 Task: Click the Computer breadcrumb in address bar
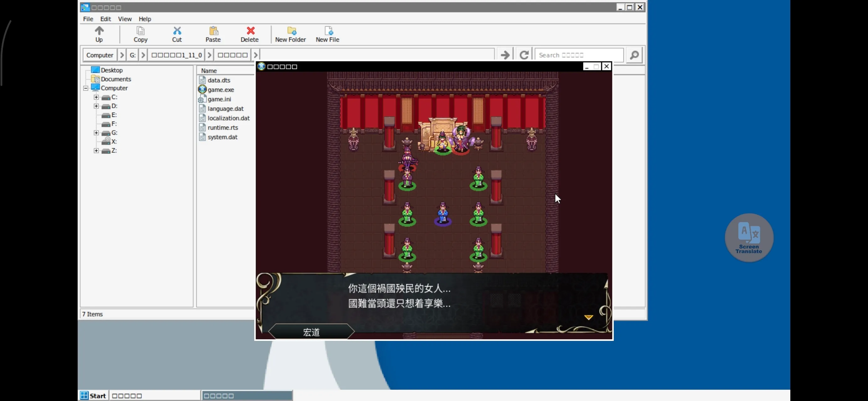tap(100, 55)
